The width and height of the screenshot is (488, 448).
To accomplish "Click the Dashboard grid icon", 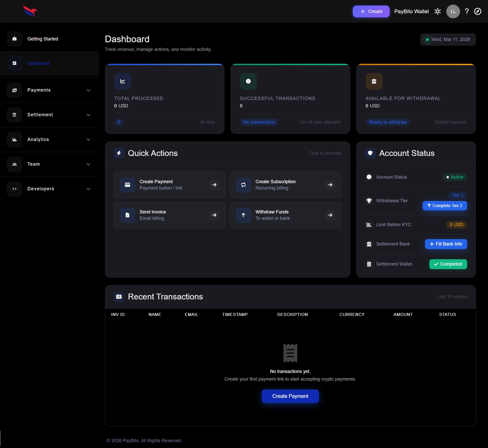I will [14, 63].
